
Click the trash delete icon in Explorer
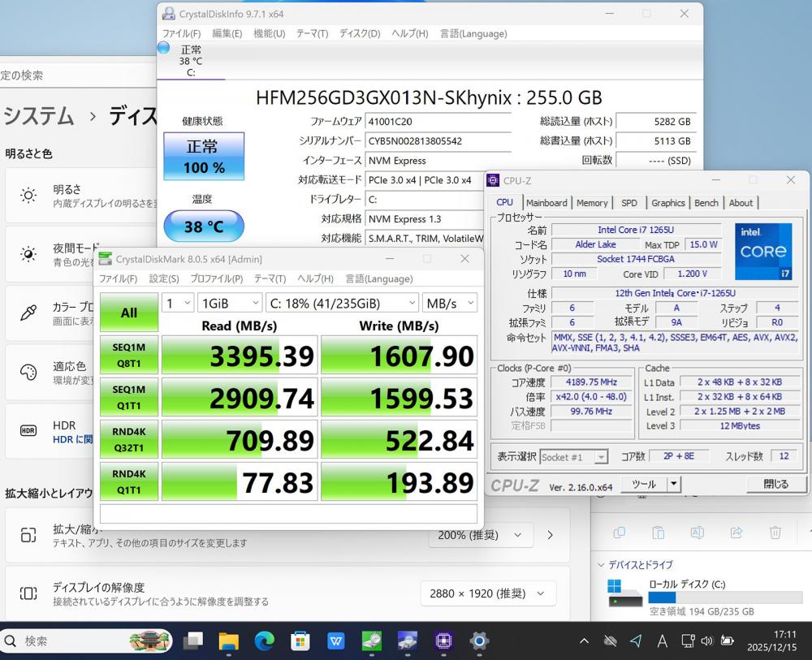775,533
